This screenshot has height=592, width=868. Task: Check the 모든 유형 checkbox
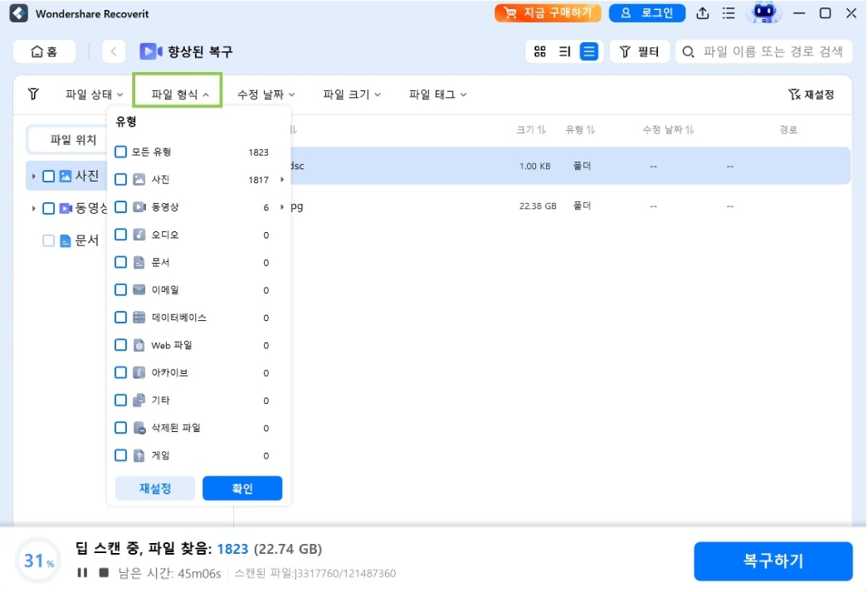tap(120, 152)
